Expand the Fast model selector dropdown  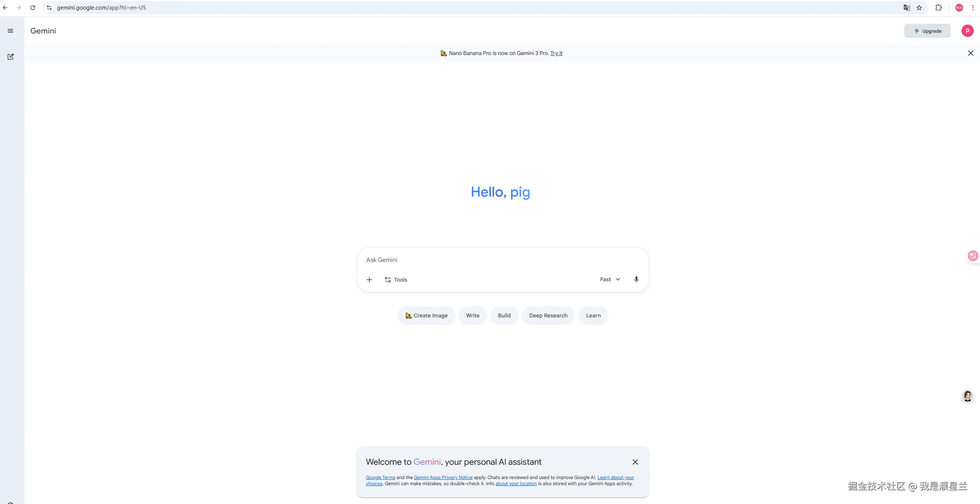tap(610, 279)
